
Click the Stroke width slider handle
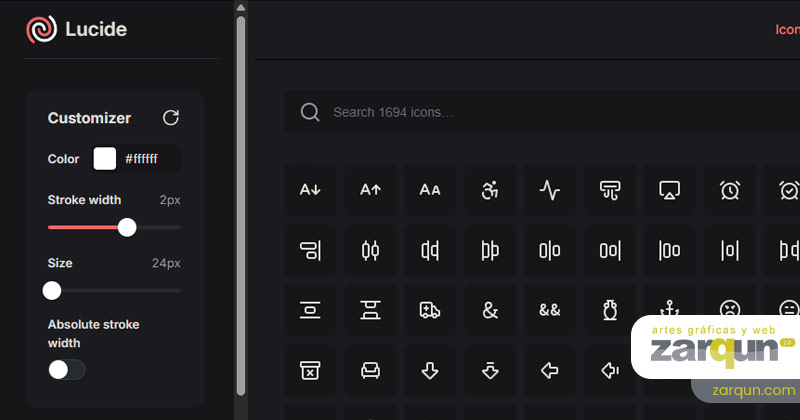point(127,227)
